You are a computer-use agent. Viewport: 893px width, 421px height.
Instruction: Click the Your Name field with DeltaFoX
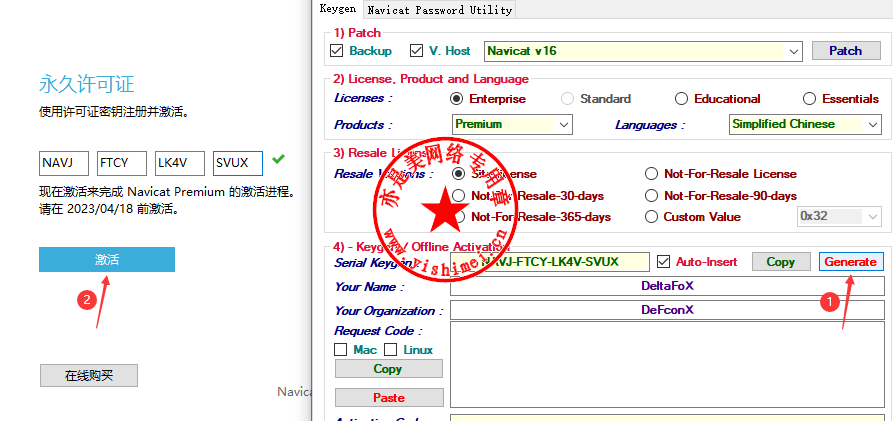pyautogui.click(x=667, y=286)
